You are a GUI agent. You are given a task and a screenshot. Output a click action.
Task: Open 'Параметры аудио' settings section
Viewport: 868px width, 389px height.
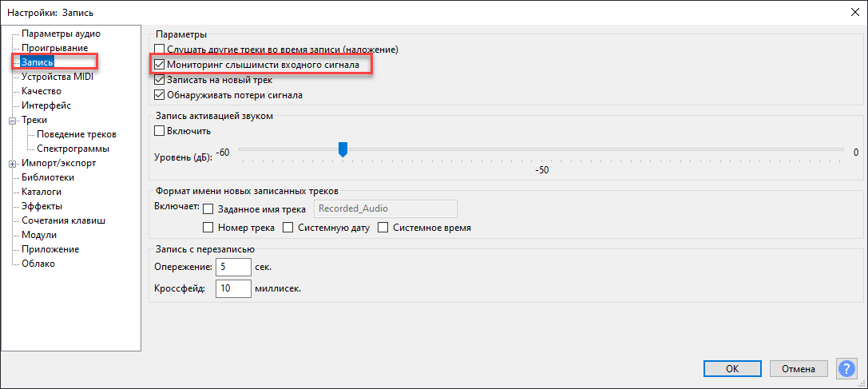(x=61, y=34)
